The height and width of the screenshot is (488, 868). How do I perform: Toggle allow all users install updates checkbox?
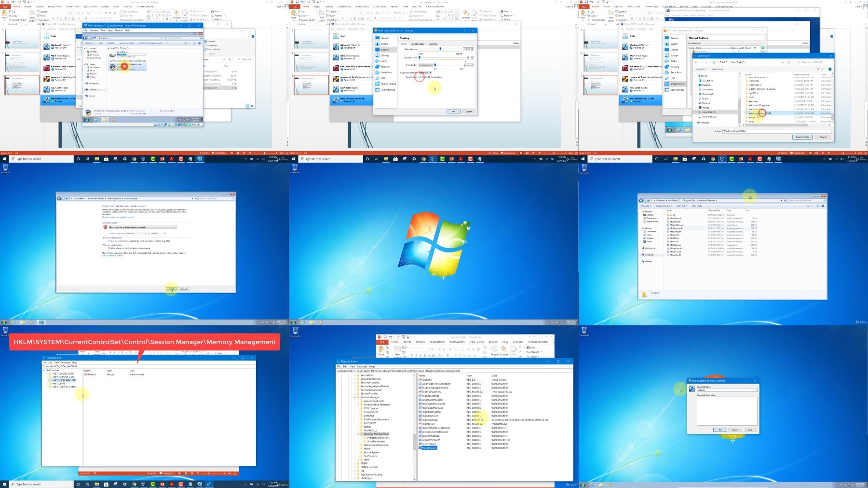[x=109, y=248]
